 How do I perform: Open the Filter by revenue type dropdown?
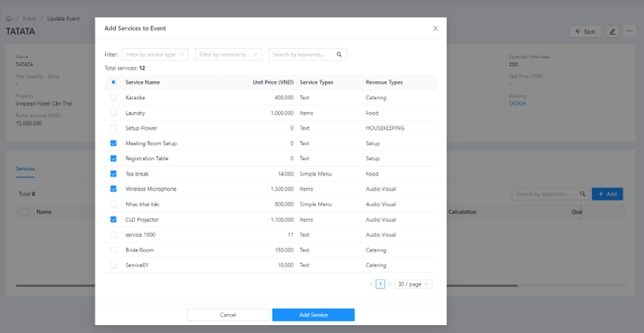(x=228, y=55)
